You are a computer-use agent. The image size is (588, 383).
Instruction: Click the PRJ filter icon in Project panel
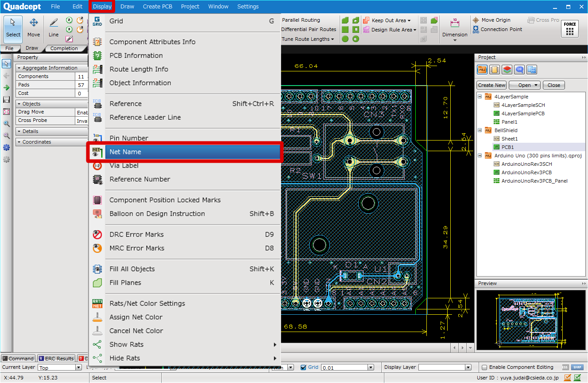coord(481,70)
